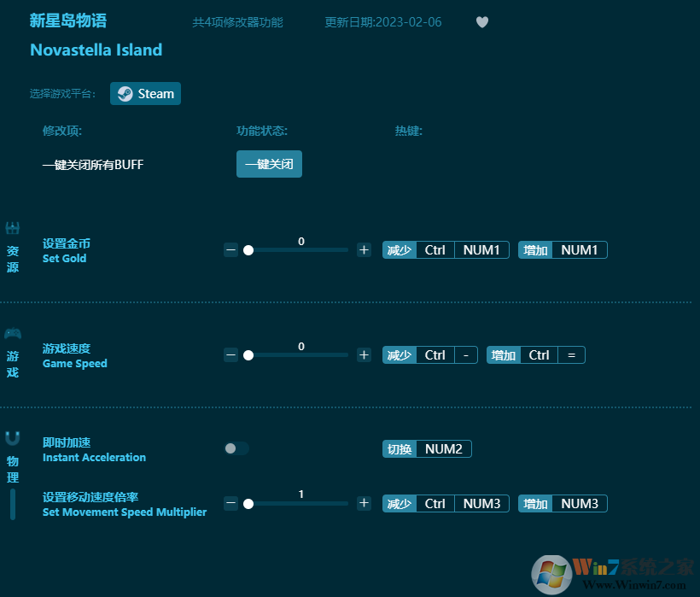Decrease Game Speed with minus button
700x597 pixels.
pos(230,355)
